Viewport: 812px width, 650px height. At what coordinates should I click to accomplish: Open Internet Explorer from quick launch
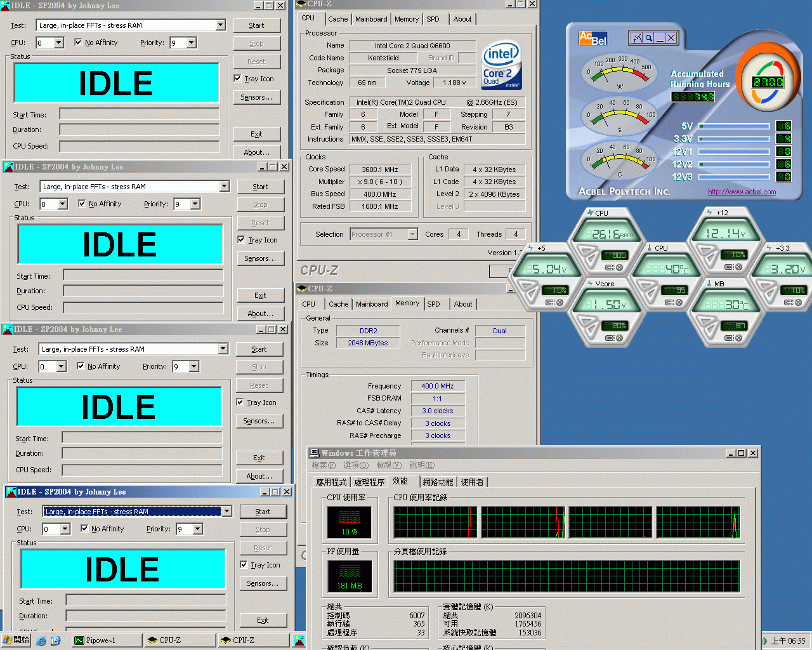(x=41, y=640)
